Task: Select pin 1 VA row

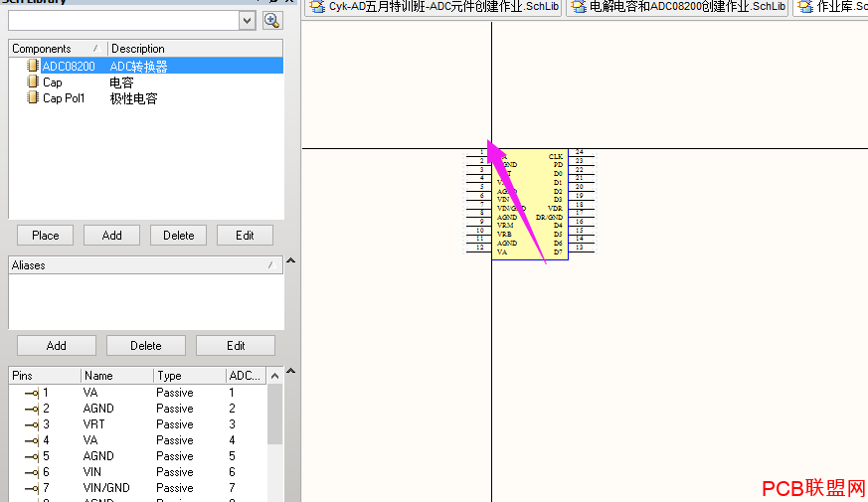Action: [x=138, y=393]
